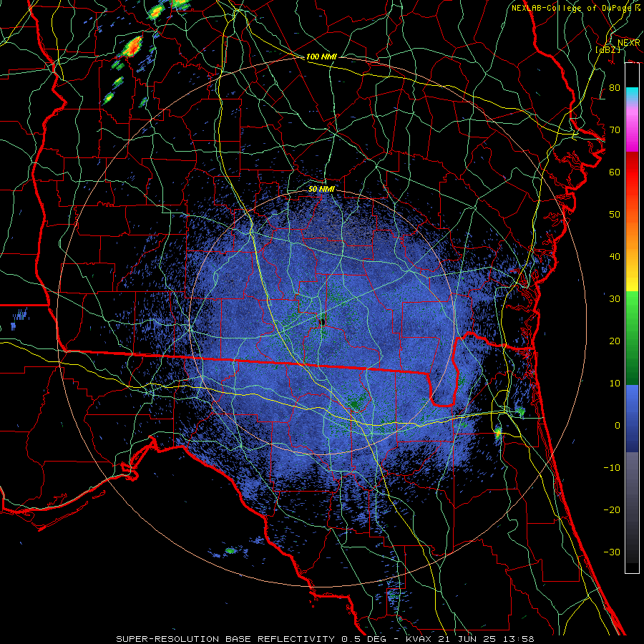This screenshot has height=644, width=644.
Task: Select the 50 value on dBZ scale
Action: pos(615,215)
